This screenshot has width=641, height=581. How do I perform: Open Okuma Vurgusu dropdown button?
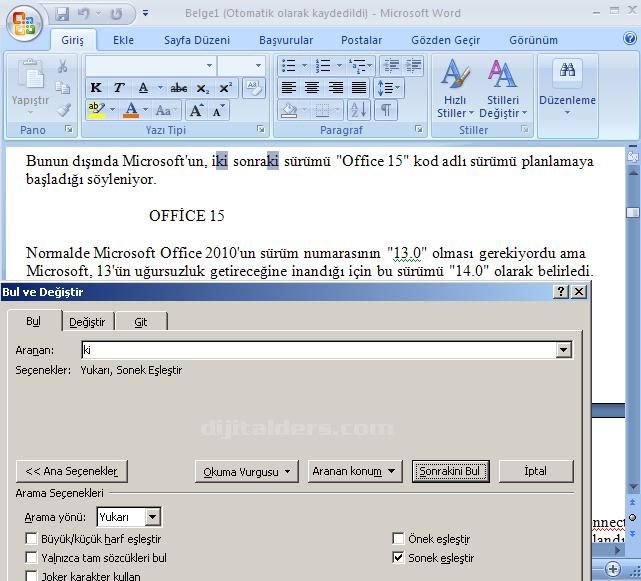247,471
